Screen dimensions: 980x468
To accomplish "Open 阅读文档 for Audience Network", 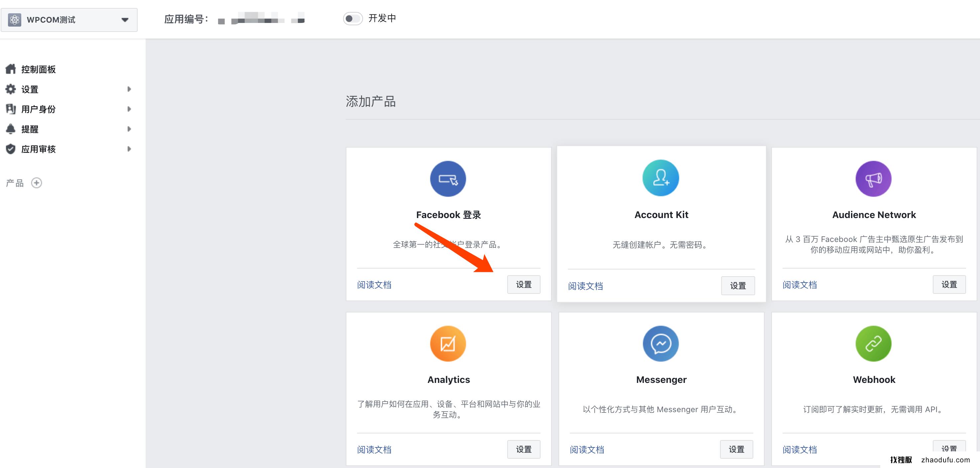I will point(800,285).
